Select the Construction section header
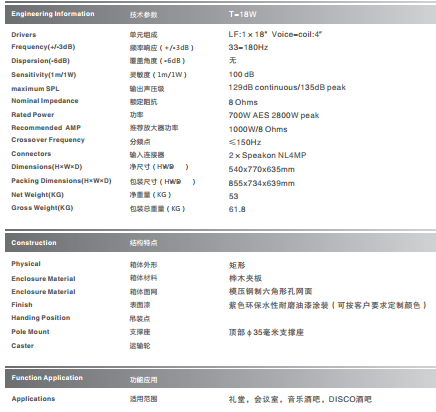Screen dimensions: 436x412 34,243
